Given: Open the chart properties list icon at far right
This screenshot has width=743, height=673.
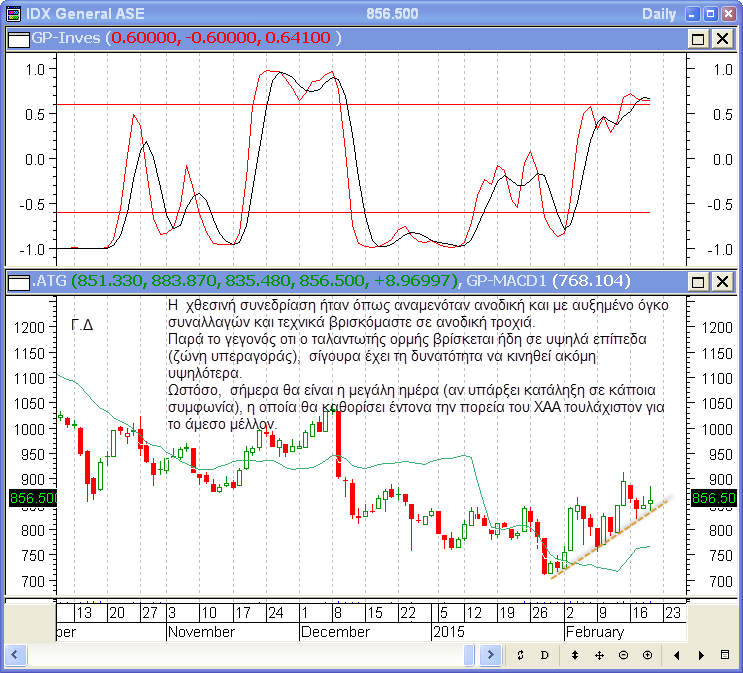Looking at the screenshot, I should [725, 655].
